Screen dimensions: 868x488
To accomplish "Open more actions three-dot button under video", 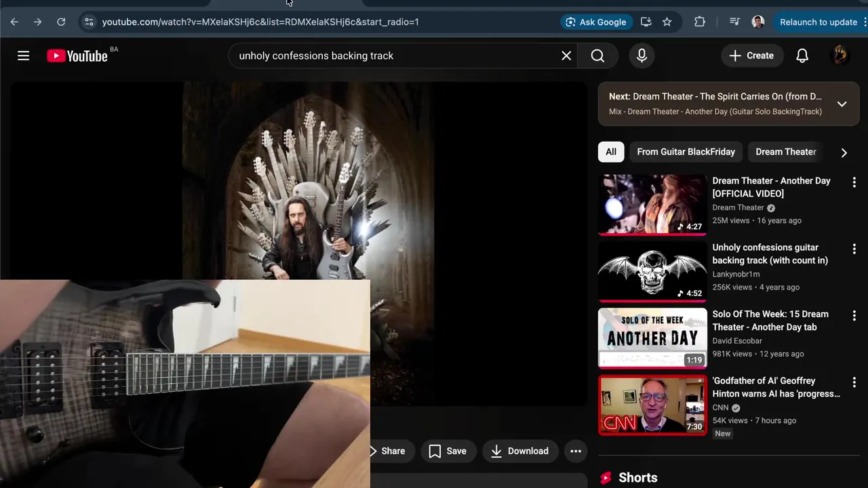I will point(576,451).
